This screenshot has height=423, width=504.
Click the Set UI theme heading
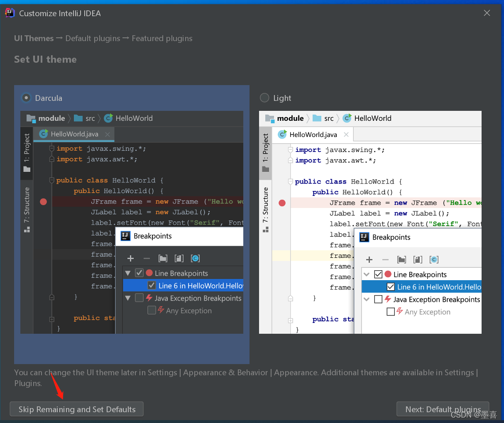click(x=45, y=59)
